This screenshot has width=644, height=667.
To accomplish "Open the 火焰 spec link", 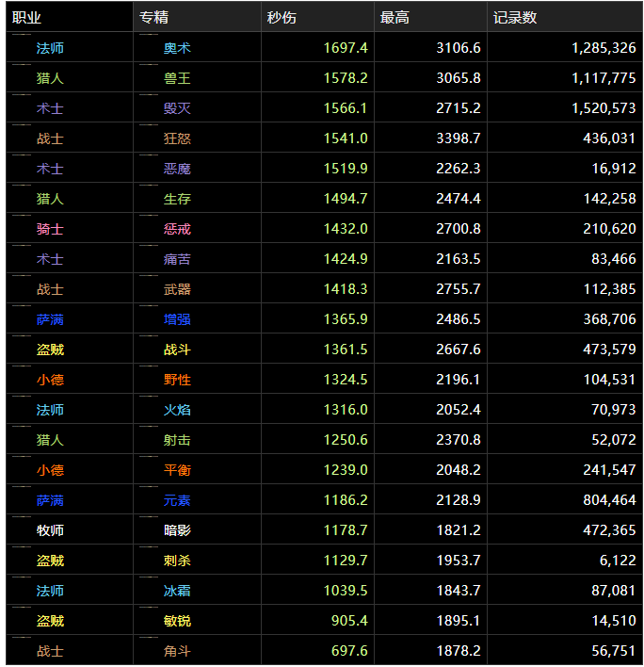I will (x=177, y=410).
